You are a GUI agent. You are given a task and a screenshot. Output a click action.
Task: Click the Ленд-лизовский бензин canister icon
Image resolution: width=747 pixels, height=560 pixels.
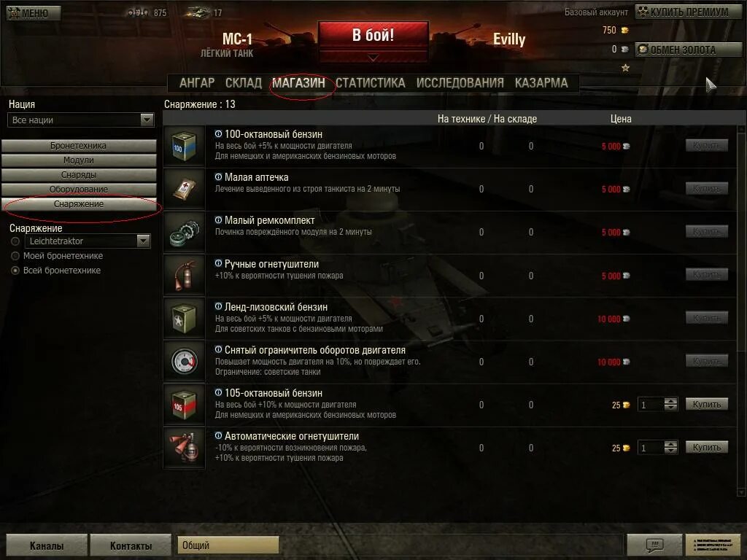pos(185,319)
